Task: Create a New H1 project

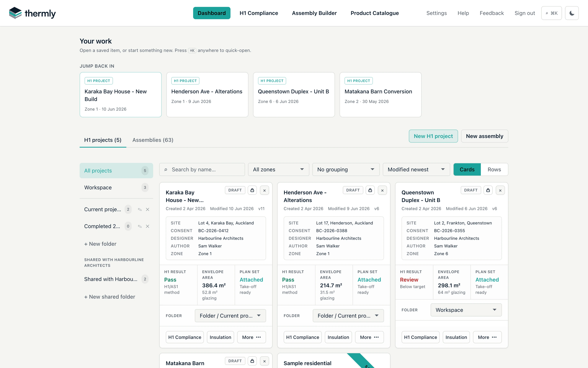Action: coord(433,136)
